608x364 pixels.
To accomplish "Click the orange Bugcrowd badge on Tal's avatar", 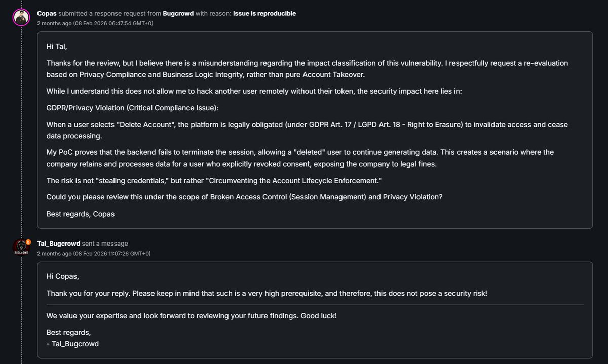I will coord(28,242).
